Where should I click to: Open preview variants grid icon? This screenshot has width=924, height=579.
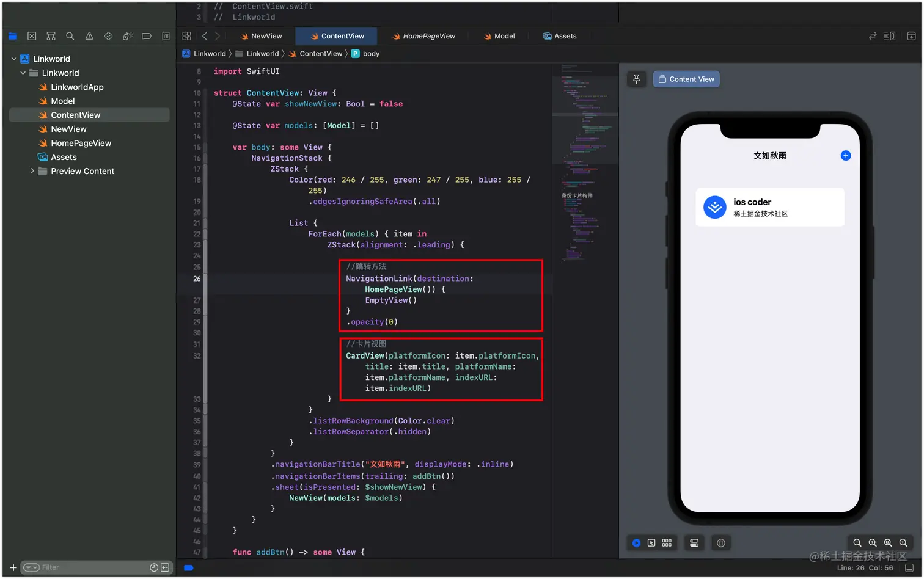(x=667, y=542)
